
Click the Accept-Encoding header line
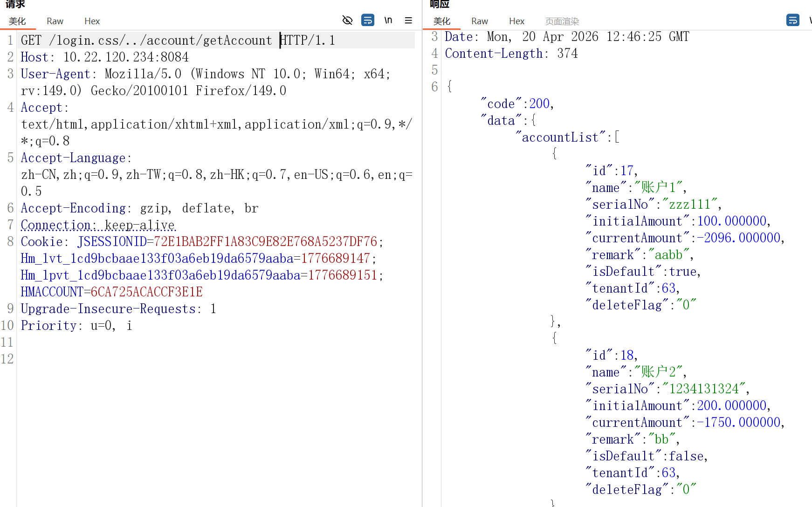(139, 208)
